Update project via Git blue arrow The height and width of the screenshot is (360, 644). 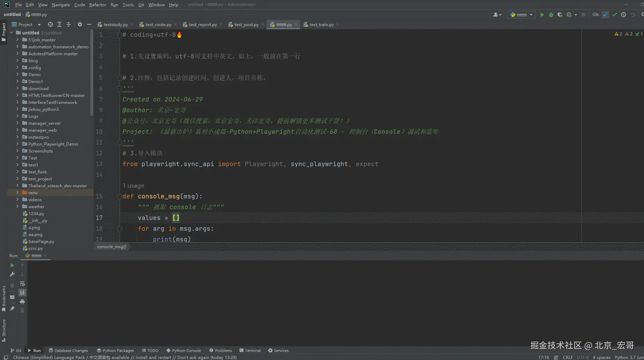click(605, 15)
